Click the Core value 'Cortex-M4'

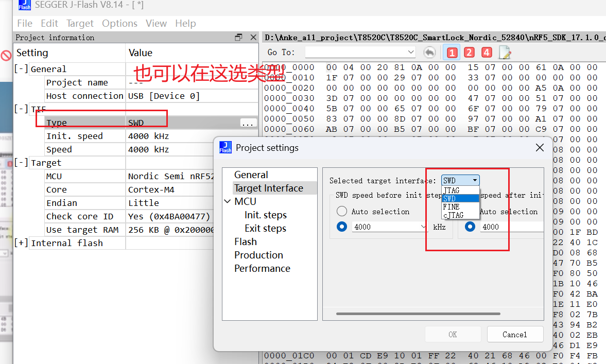point(151,190)
